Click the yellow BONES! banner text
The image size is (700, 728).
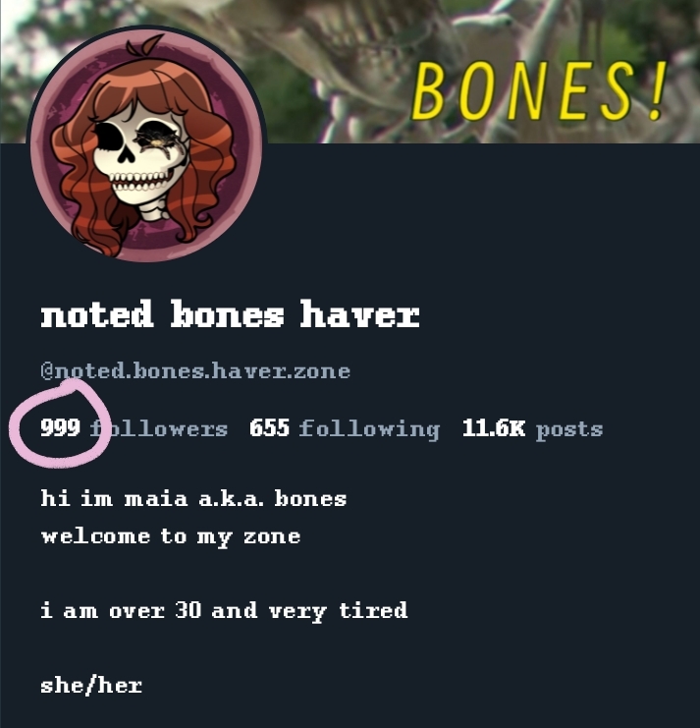click(540, 92)
